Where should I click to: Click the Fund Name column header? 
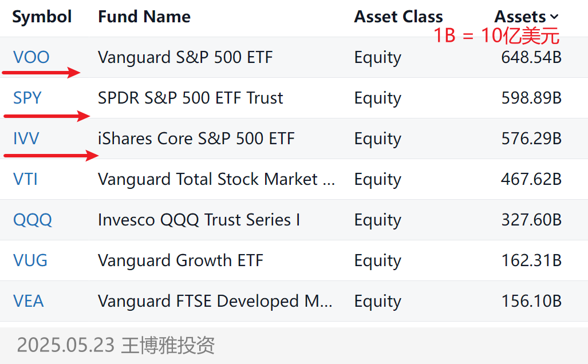pos(144,17)
